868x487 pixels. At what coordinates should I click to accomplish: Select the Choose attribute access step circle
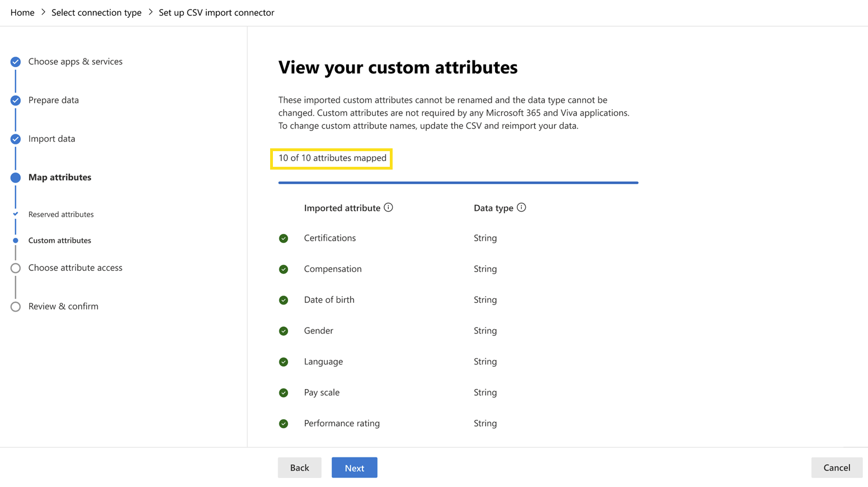pyautogui.click(x=15, y=268)
